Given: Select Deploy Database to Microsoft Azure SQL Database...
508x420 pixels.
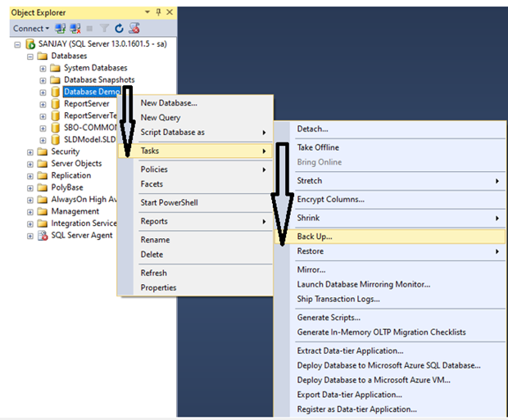Looking at the screenshot, I should (x=390, y=366).
